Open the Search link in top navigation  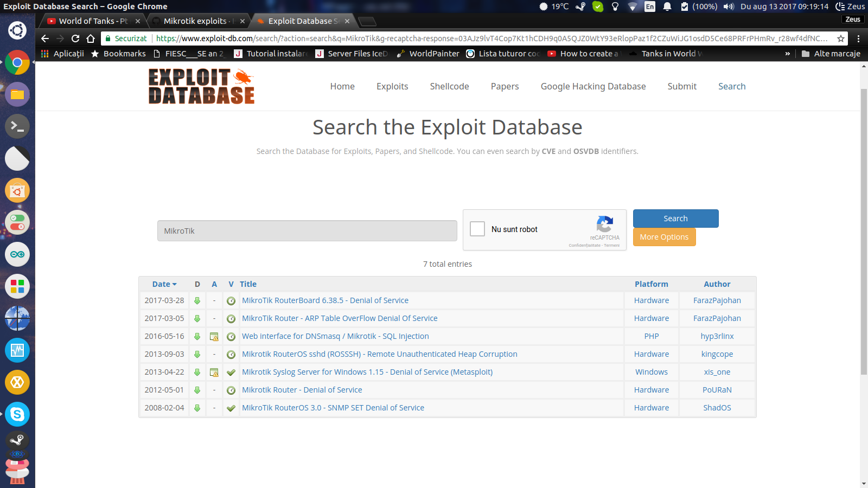732,86
